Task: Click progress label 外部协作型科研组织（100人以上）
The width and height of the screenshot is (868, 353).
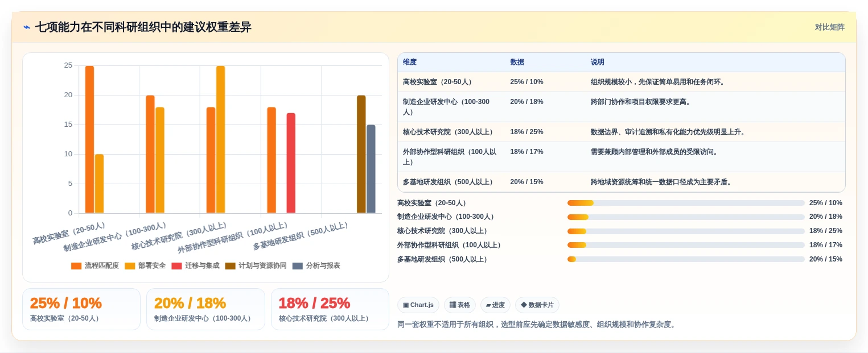Action: coord(450,245)
